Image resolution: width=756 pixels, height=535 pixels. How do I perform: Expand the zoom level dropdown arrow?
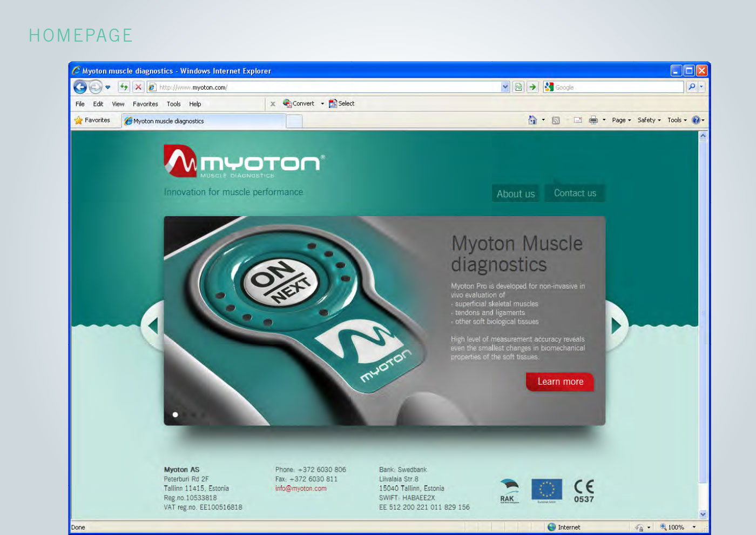[x=694, y=527]
